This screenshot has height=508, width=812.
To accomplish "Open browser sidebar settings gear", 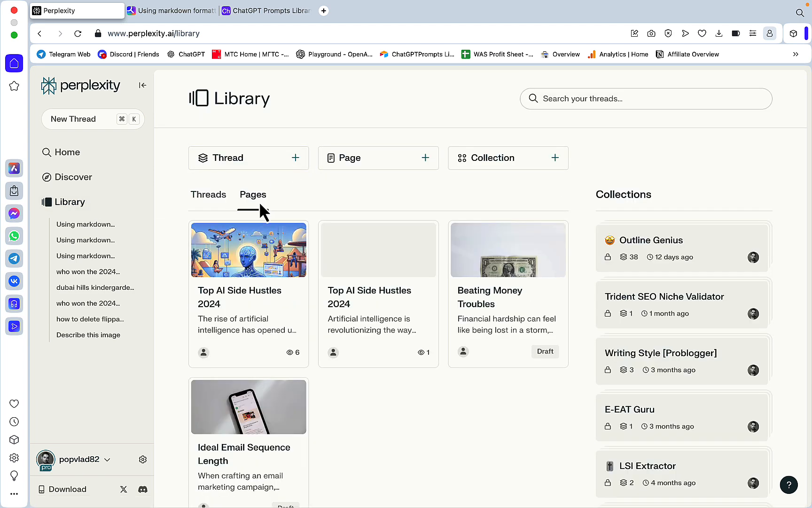I will pyautogui.click(x=14, y=458).
